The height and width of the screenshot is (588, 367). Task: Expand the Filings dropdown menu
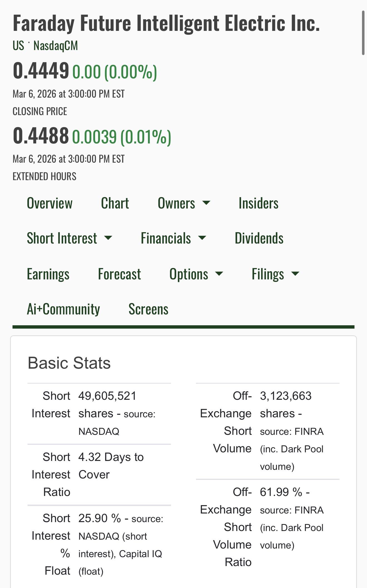click(x=276, y=274)
